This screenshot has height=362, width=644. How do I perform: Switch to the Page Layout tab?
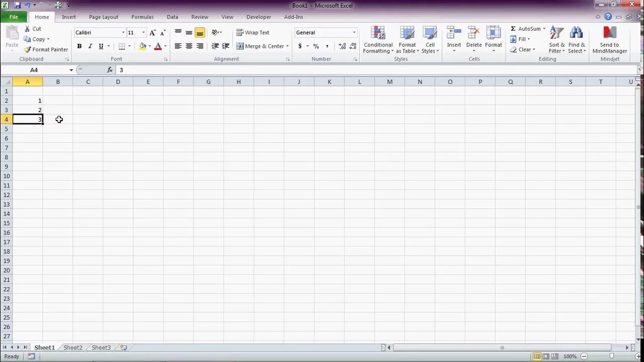[104, 17]
